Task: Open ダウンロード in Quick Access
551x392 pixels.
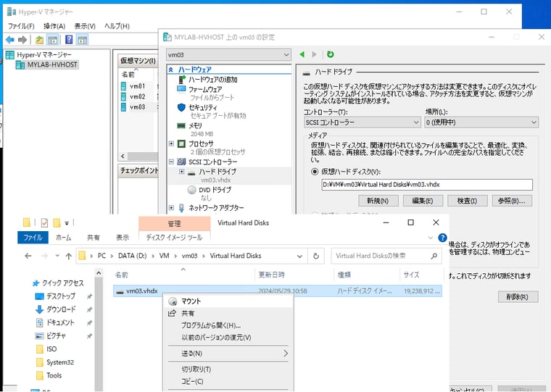Action: 60,309
